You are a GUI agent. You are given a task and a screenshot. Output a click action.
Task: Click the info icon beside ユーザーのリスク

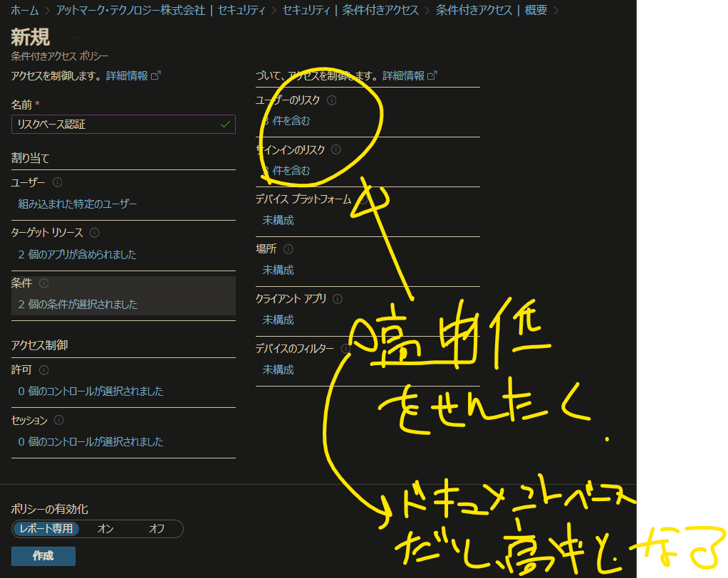click(332, 100)
